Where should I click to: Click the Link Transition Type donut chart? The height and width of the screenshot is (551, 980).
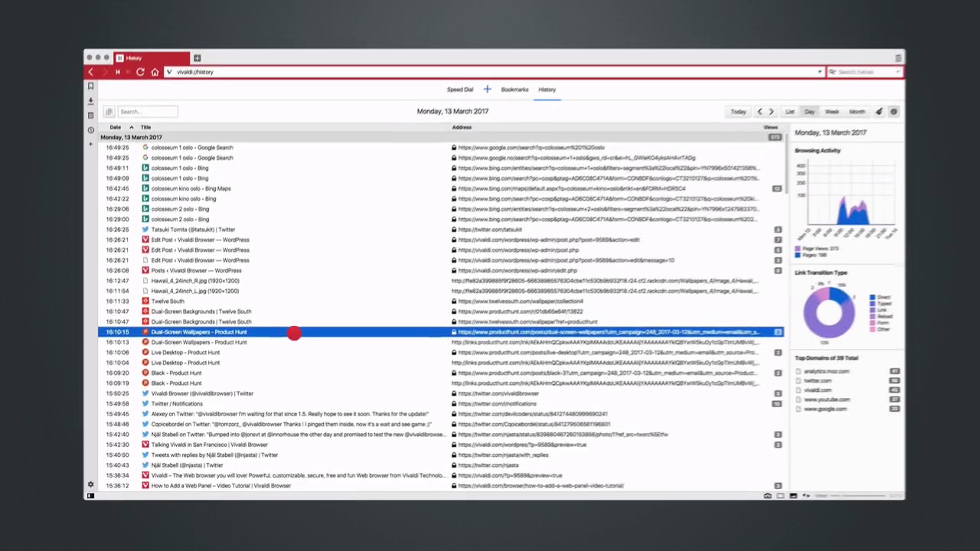pyautogui.click(x=829, y=314)
